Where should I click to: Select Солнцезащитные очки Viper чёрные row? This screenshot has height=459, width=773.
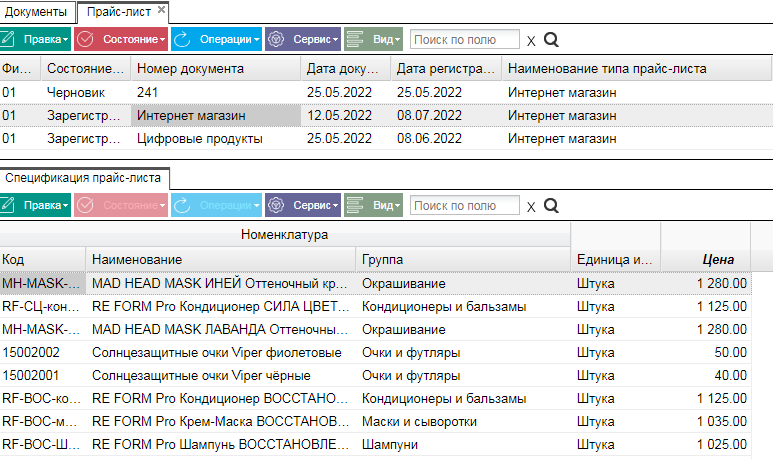(376, 376)
